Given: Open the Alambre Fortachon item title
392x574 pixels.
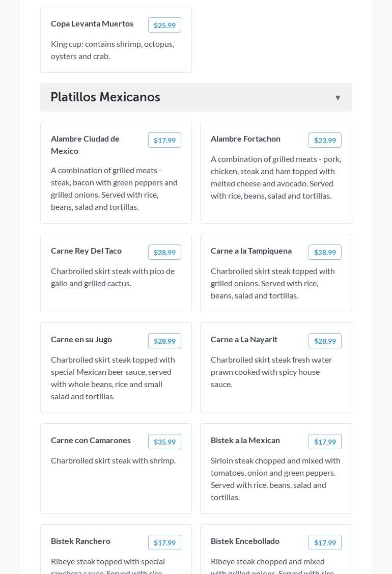Looking at the screenshot, I should point(245,139).
